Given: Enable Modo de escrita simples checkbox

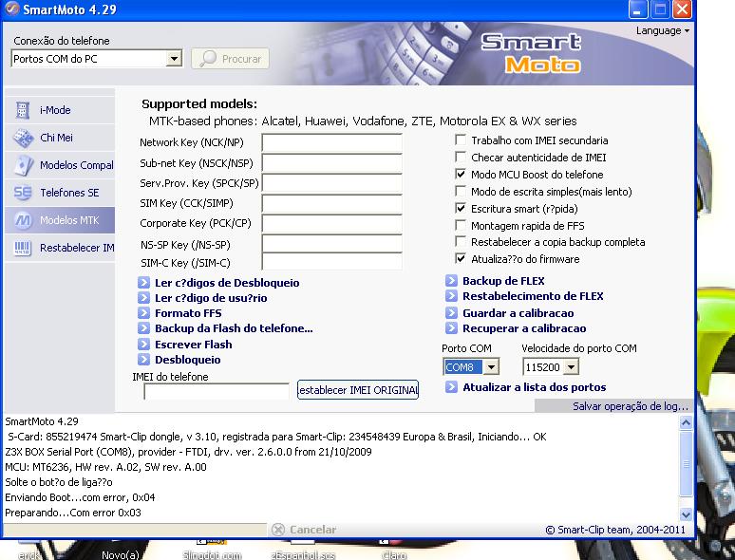Looking at the screenshot, I should 461,191.
